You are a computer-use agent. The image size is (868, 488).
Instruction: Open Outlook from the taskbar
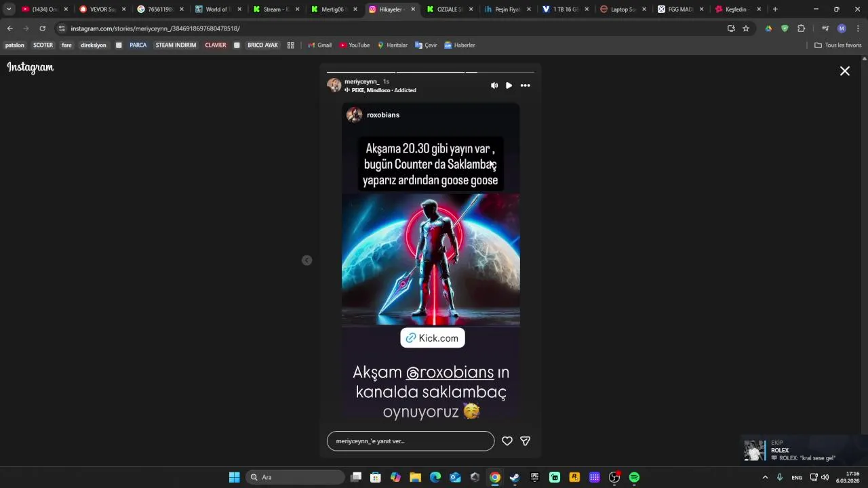click(x=455, y=477)
